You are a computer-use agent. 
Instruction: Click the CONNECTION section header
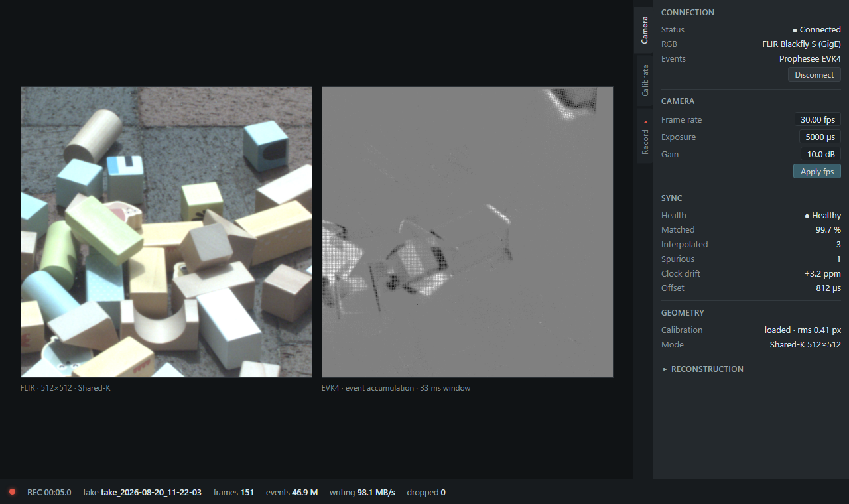688,13
